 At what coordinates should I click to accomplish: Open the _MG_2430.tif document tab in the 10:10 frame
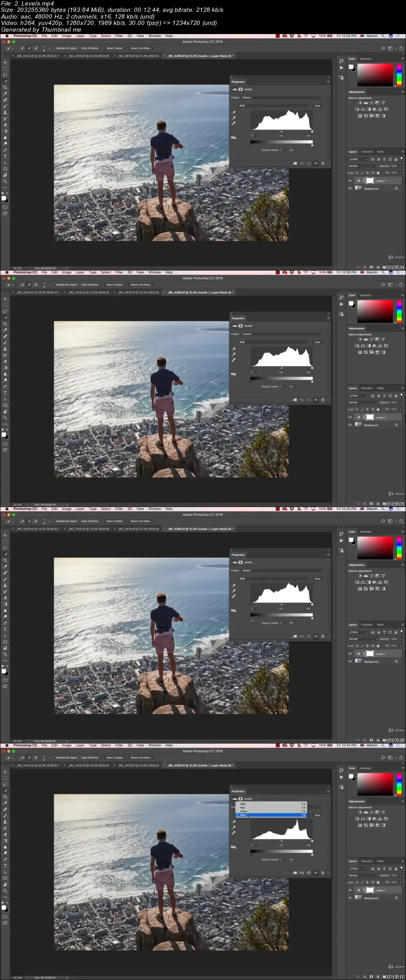click(89, 766)
